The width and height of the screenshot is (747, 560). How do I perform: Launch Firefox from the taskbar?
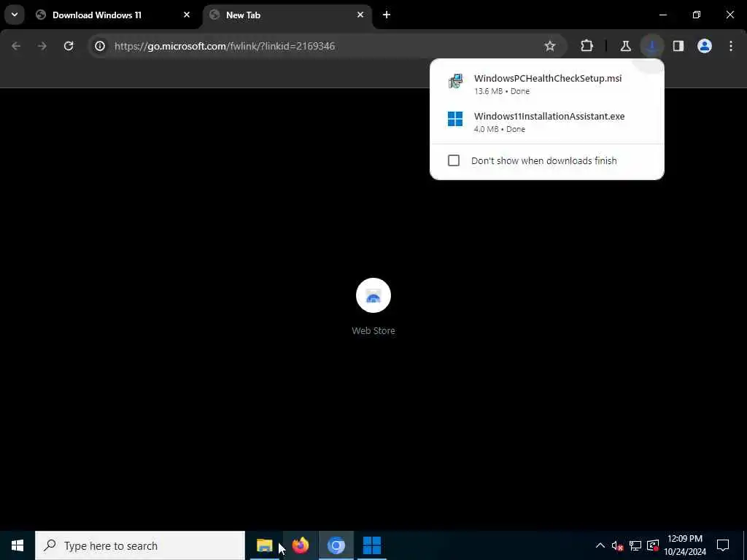click(x=300, y=545)
